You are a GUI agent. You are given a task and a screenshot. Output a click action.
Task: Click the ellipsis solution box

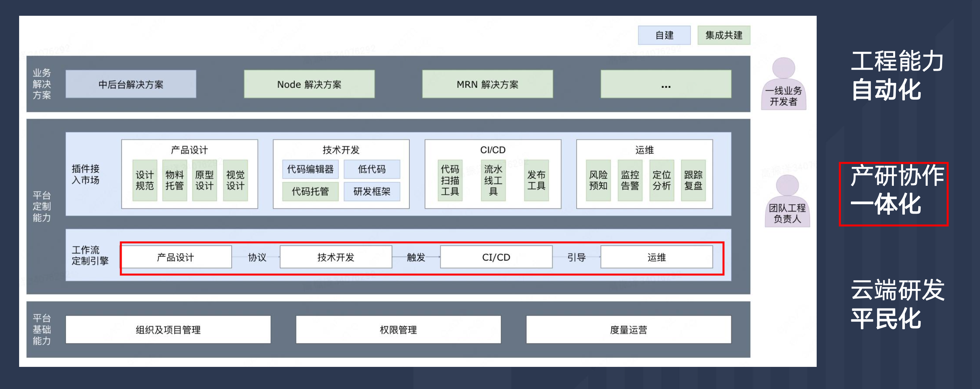point(665,84)
